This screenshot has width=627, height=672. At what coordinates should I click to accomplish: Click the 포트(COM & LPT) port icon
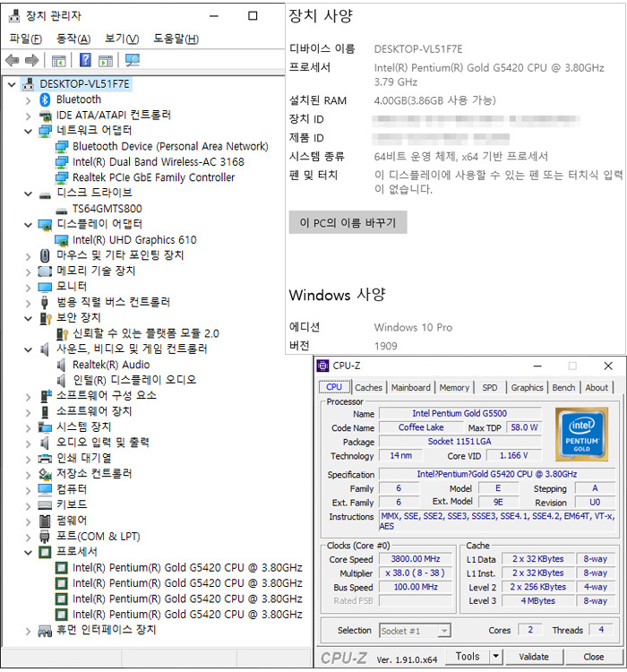coord(45,537)
